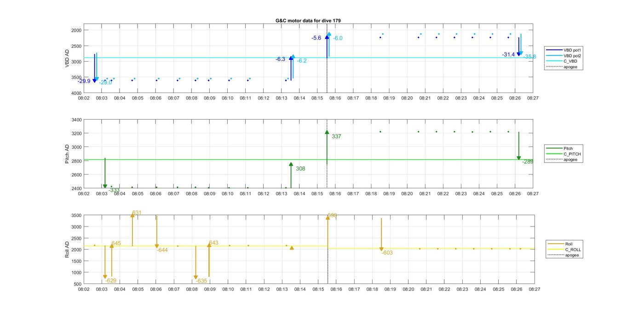
Task: Click the -31.4 VBD annotation
Action: 508,54
